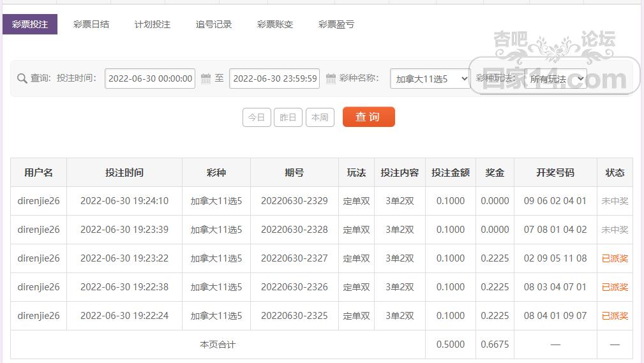Click bet time 2022-06-30 19:22:38
Screen dimensions: 644x363
pos(124,287)
